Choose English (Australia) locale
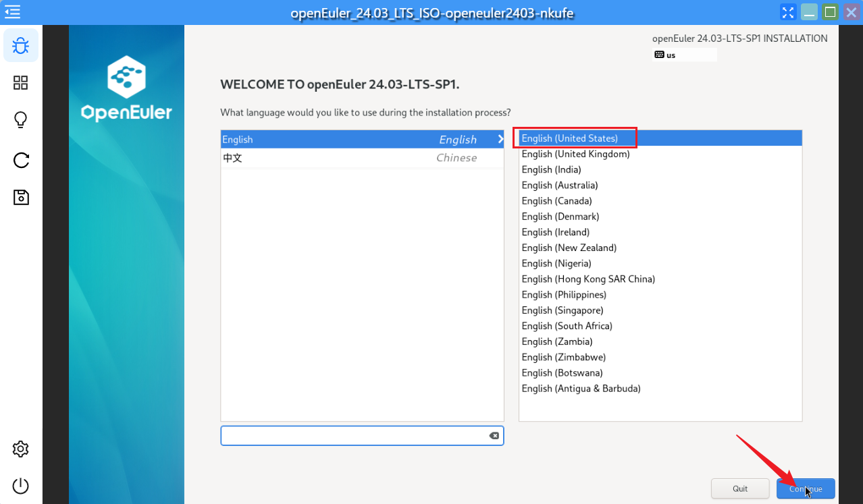This screenshot has height=504, width=863. click(x=660, y=185)
